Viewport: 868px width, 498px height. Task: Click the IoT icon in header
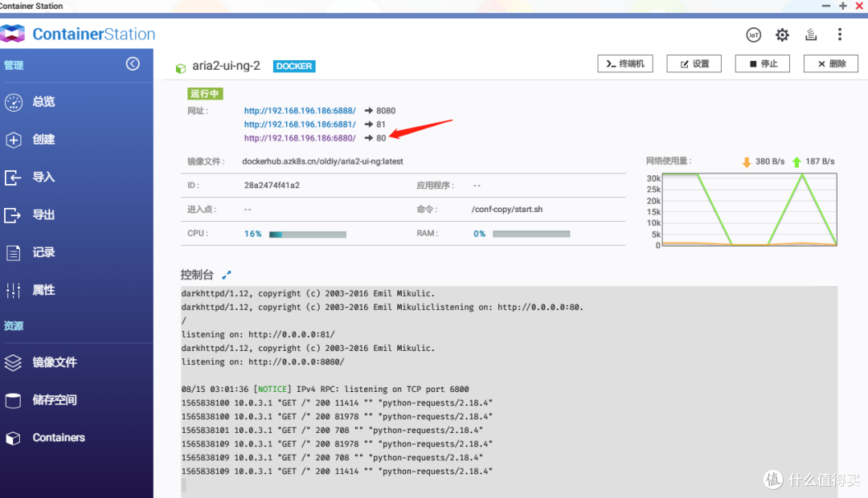pos(753,35)
